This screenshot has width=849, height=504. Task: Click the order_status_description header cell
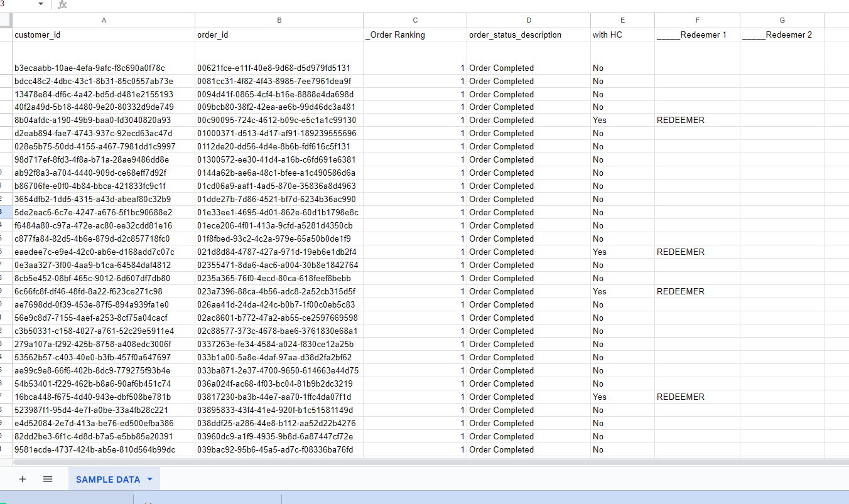coord(529,35)
